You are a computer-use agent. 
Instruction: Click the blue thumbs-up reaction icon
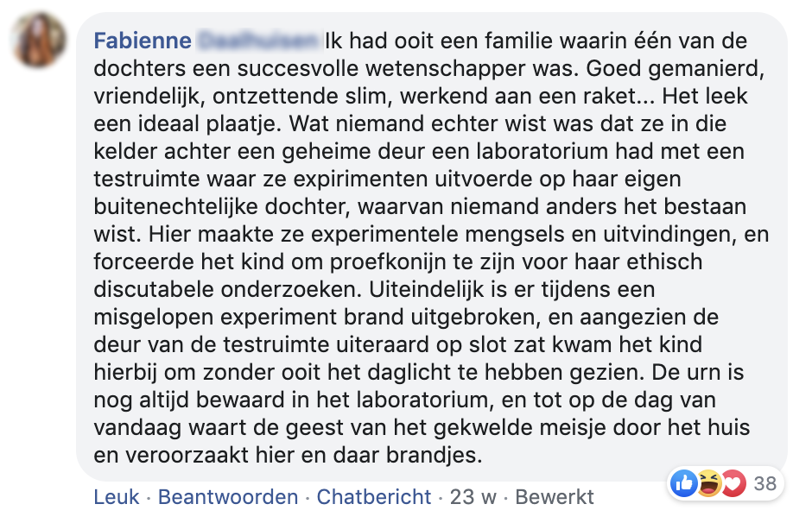(x=684, y=483)
